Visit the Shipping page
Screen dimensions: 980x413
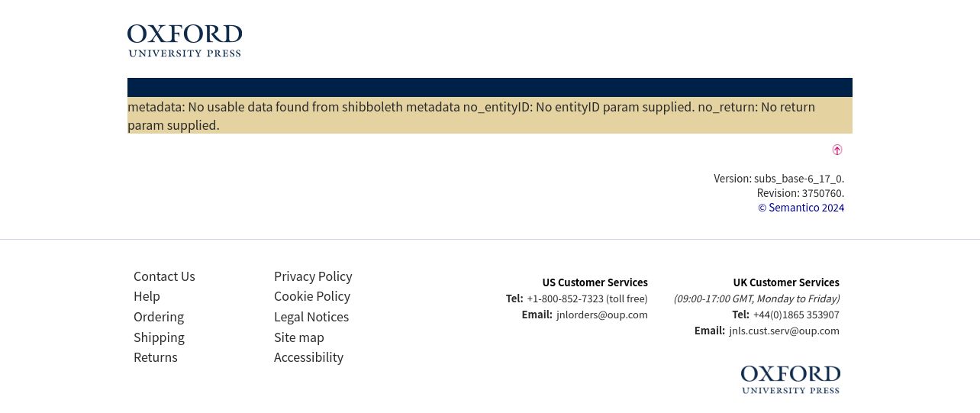pos(159,337)
